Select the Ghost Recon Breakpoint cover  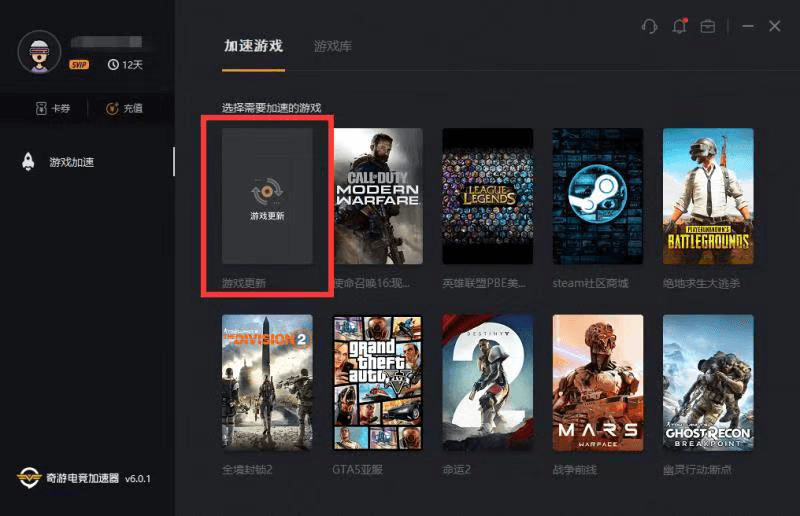coord(708,382)
